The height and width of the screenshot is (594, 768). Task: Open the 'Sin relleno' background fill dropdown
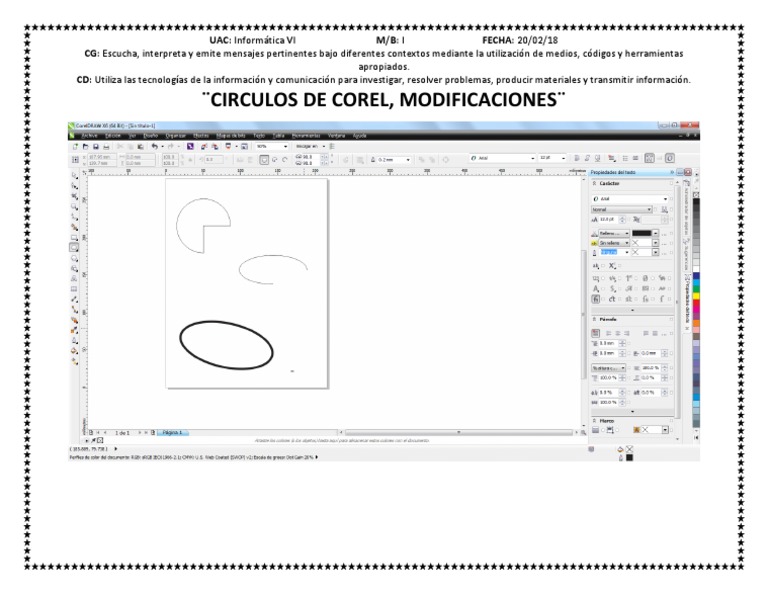[x=614, y=243]
